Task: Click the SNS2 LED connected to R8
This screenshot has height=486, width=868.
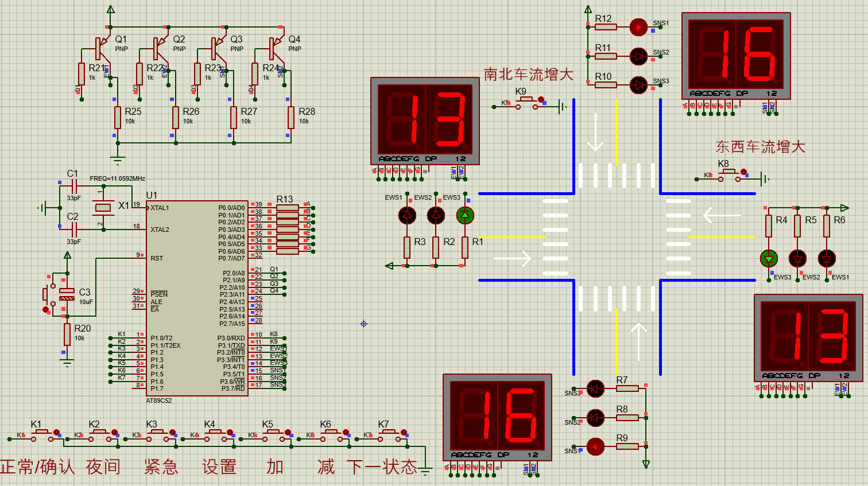Action: click(595, 418)
